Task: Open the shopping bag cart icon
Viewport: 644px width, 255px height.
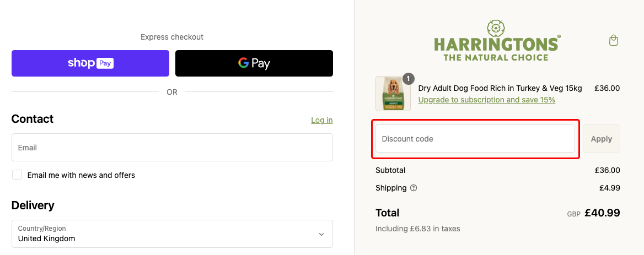Action: point(613,41)
